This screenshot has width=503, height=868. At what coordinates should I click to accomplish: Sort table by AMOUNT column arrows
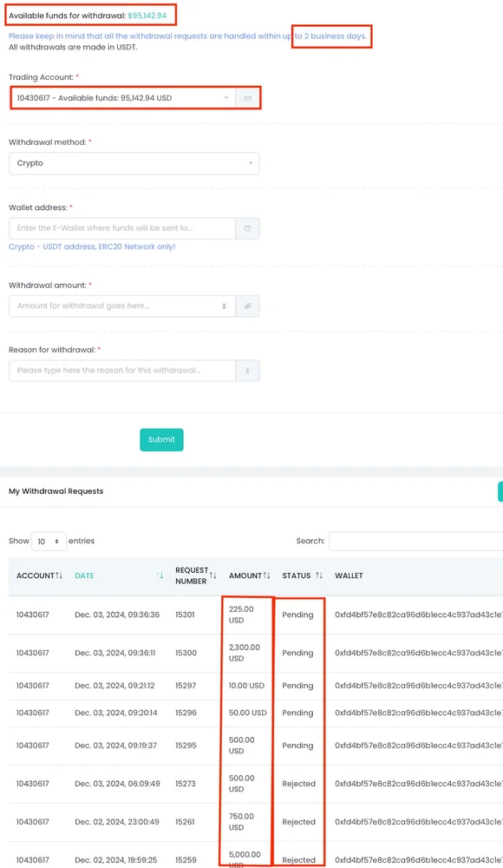(x=266, y=575)
